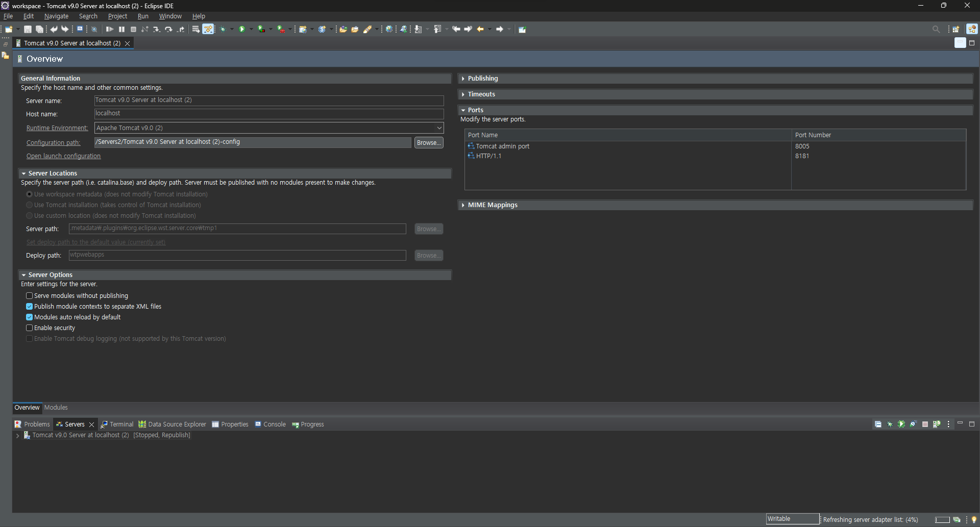Open the Run icon dropdown arrow
The width and height of the screenshot is (980, 527).
[251, 29]
